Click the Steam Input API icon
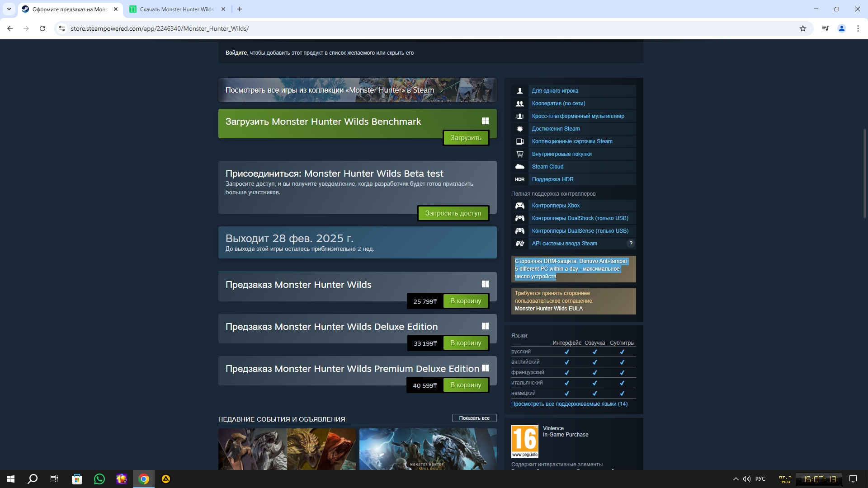Screen dimensions: 868x488 tap(520, 244)
